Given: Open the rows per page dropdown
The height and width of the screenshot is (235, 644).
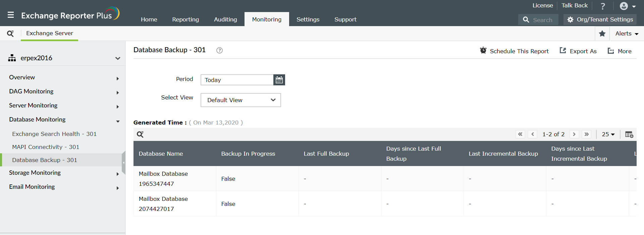Looking at the screenshot, I should point(608,134).
